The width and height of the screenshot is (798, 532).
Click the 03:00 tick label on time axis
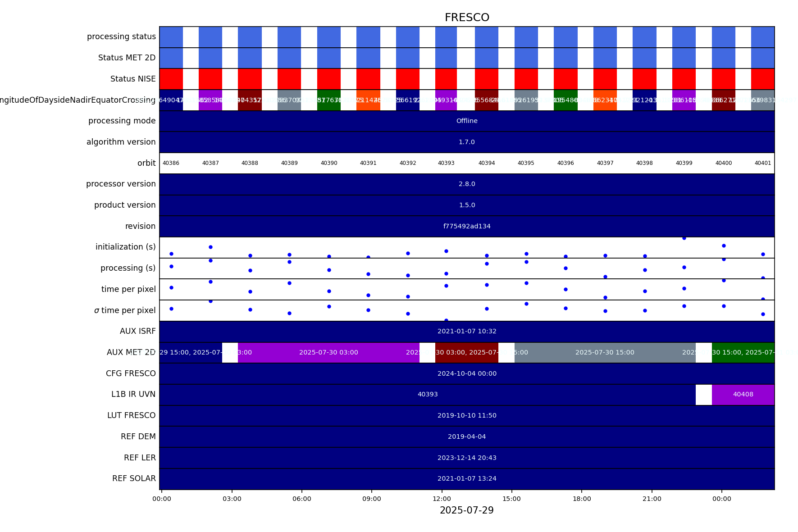pyautogui.click(x=232, y=499)
